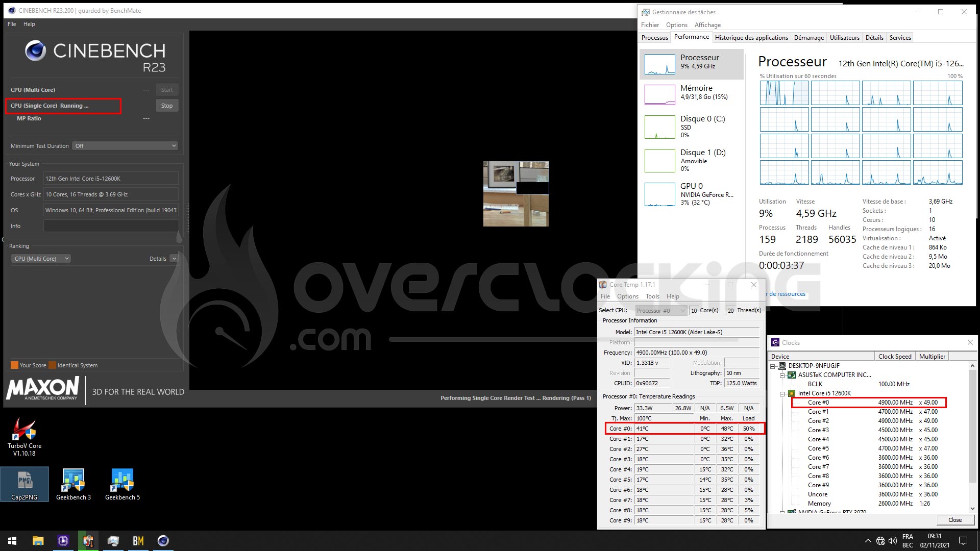This screenshot has width=980, height=551.
Task: Open the volume control in the system tray
Action: 893,541
